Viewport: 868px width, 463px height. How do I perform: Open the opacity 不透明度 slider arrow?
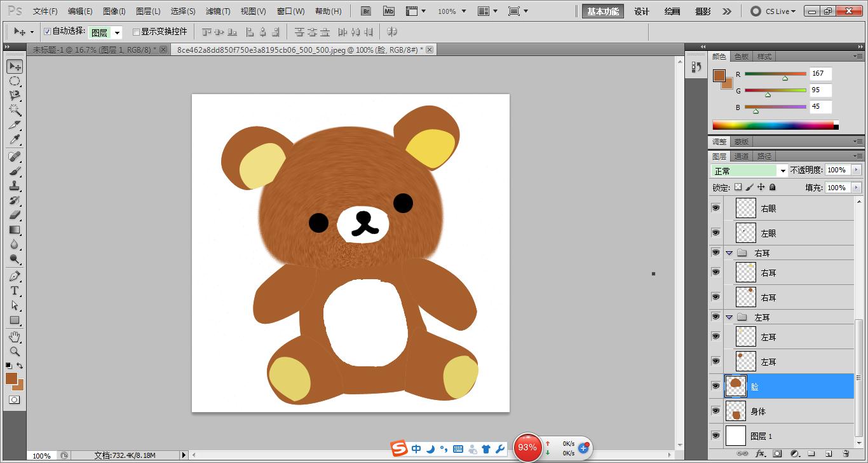pyautogui.click(x=856, y=170)
